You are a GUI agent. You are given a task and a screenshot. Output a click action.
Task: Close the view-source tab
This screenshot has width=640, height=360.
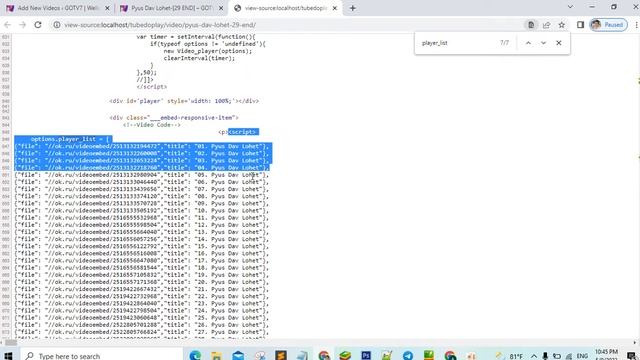335,8
